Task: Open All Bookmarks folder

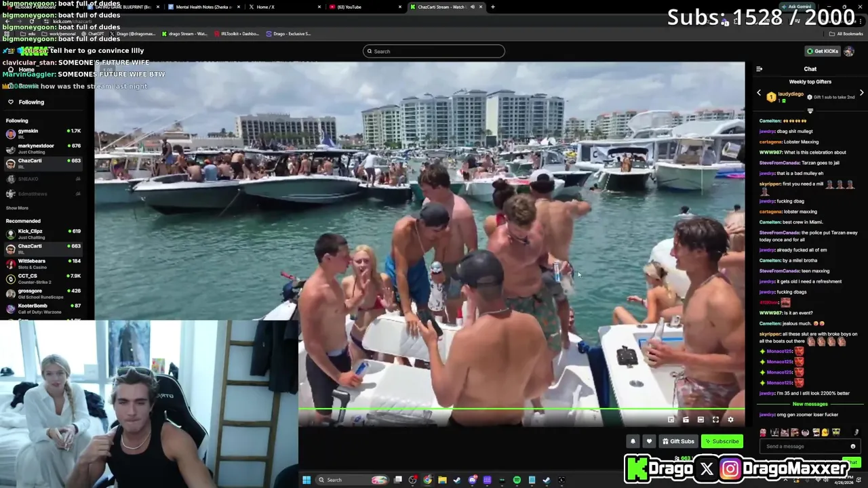Action: click(x=846, y=34)
